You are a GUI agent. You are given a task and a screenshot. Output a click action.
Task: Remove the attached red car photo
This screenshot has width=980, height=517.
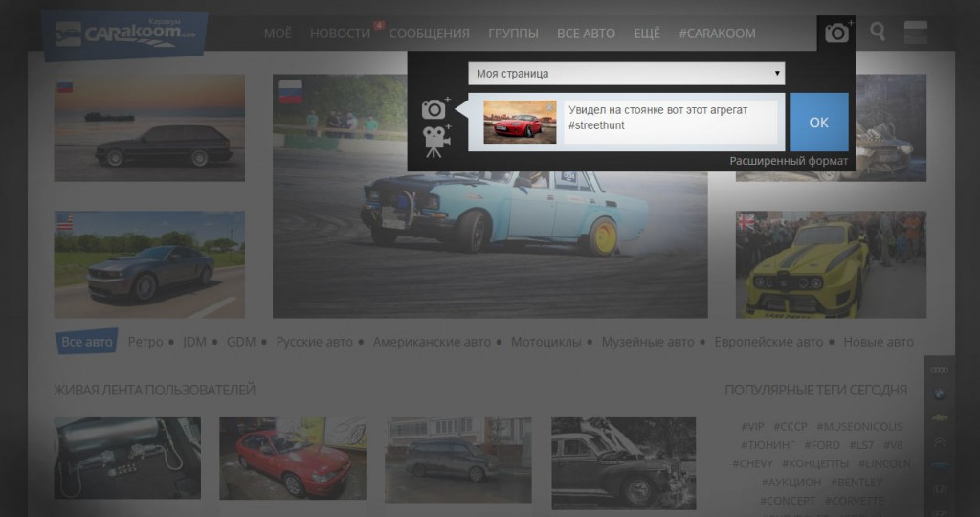(549, 107)
